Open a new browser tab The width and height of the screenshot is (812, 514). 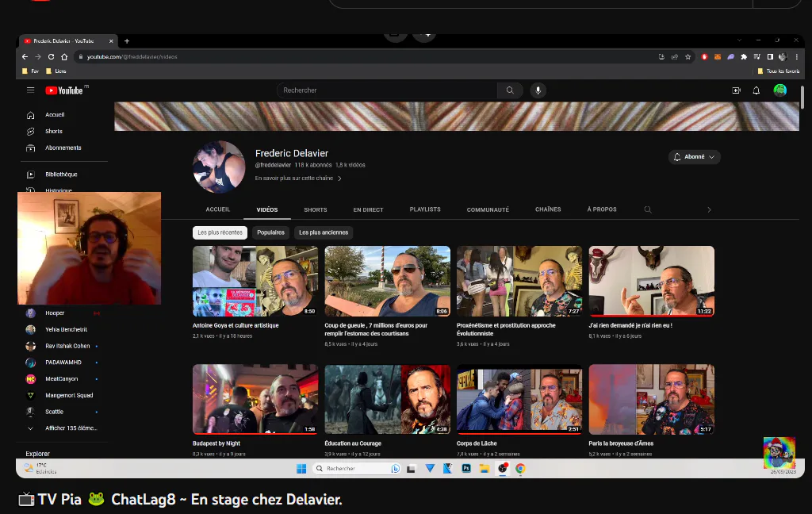(127, 41)
